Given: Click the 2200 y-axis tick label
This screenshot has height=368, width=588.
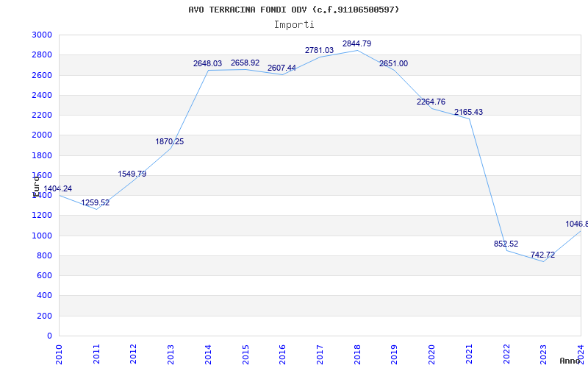Looking at the screenshot, I should pos(43,115).
